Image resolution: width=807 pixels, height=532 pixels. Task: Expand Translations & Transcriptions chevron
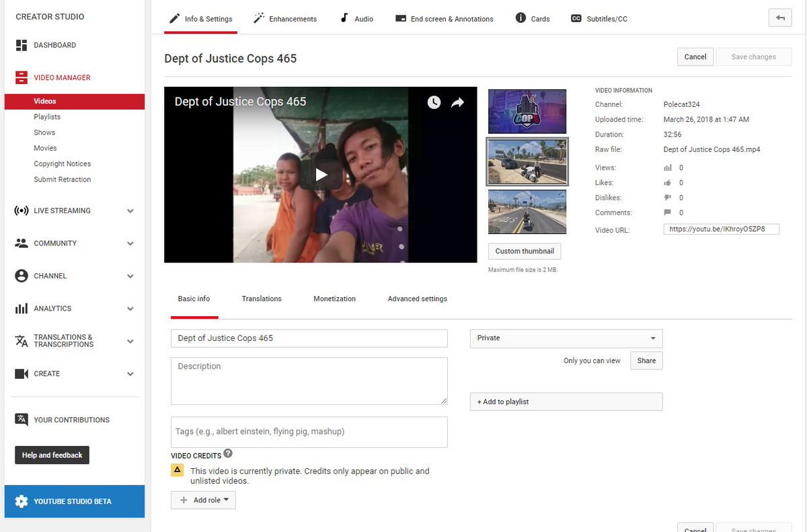click(x=130, y=341)
